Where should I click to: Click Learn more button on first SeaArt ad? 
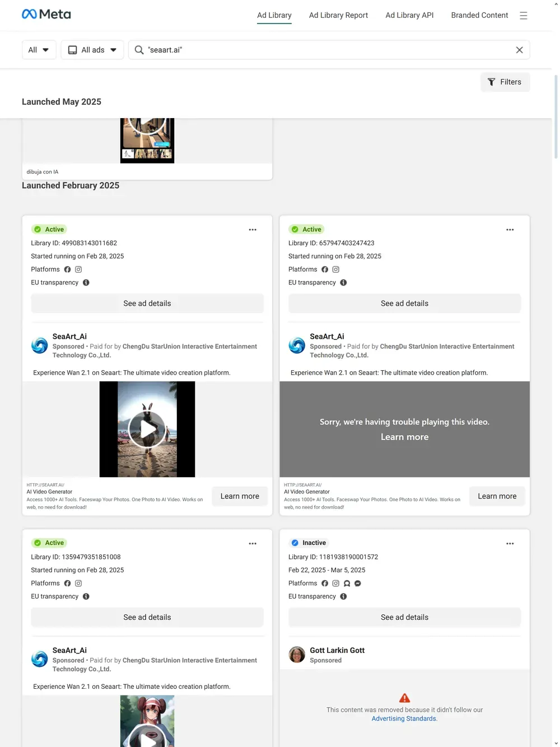pyautogui.click(x=240, y=496)
